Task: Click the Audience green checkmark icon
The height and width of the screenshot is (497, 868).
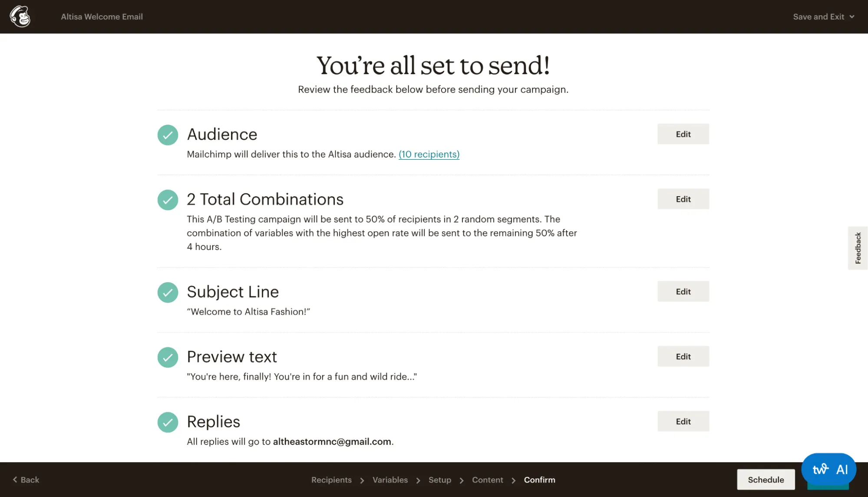Action: coord(168,135)
